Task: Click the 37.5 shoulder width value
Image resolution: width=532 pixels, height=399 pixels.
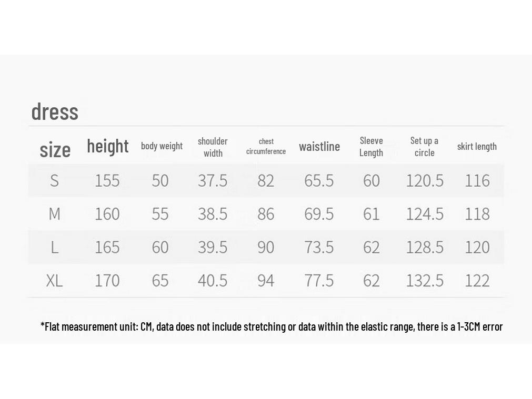Action: click(213, 181)
